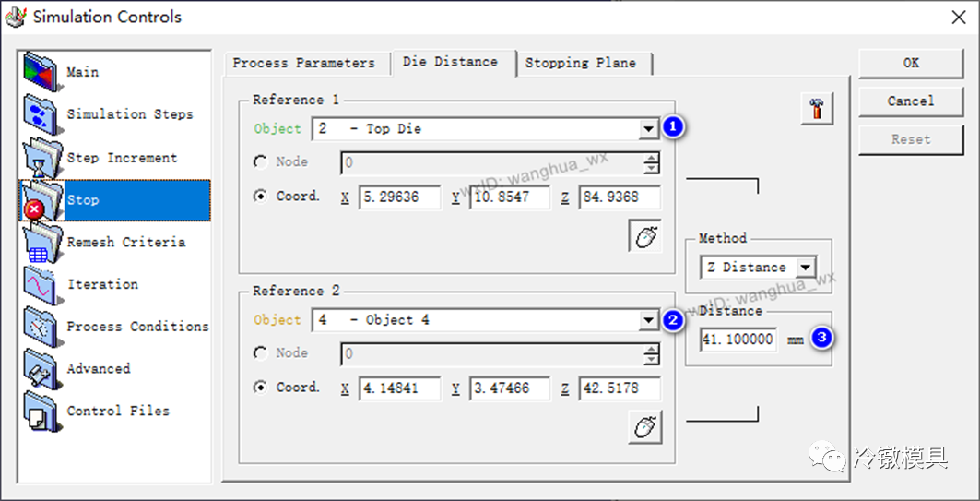This screenshot has width=980, height=501.
Task: Click the hammer tool icon button
Action: (x=816, y=108)
